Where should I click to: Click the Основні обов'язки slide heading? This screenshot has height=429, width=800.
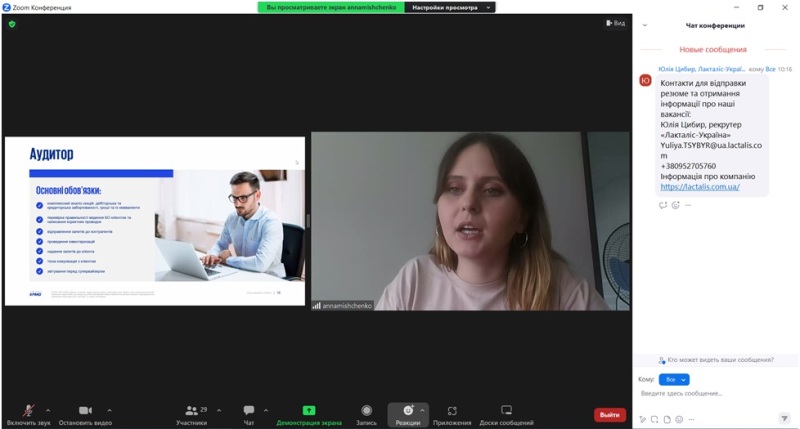pyautogui.click(x=68, y=190)
